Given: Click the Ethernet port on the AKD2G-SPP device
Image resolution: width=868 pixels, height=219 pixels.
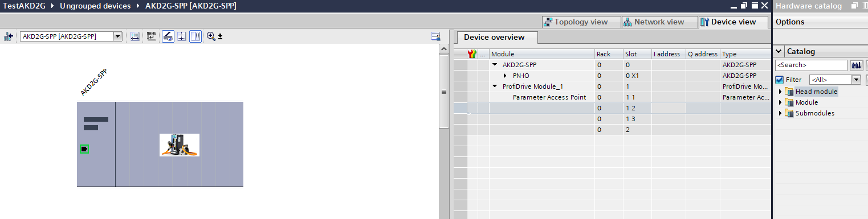Looking at the screenshot, I should coord(84,149).
